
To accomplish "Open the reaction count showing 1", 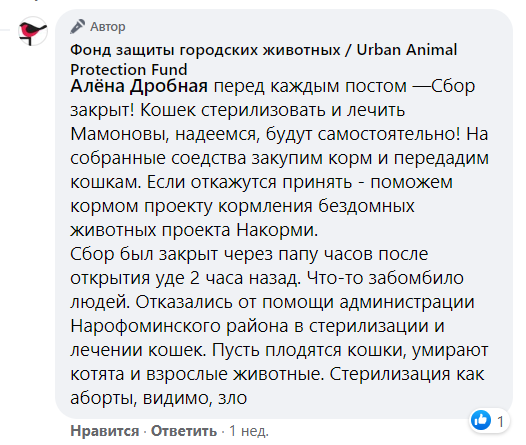I will [500, 421].
